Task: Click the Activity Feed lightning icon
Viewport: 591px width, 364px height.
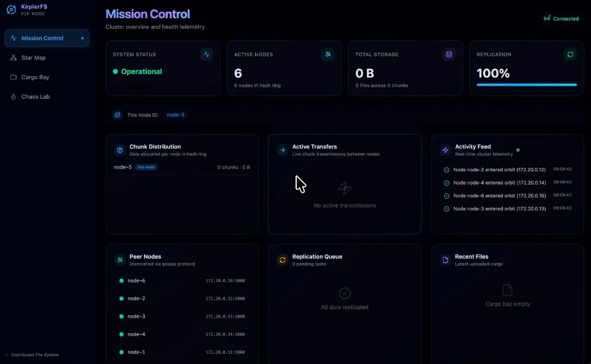Action: click(445, 150)
